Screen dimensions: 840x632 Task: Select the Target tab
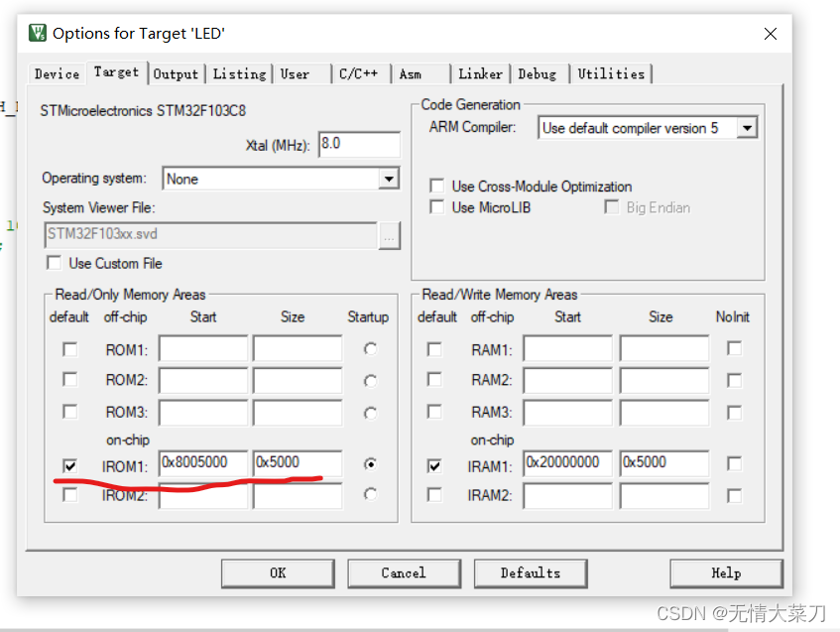116,71
